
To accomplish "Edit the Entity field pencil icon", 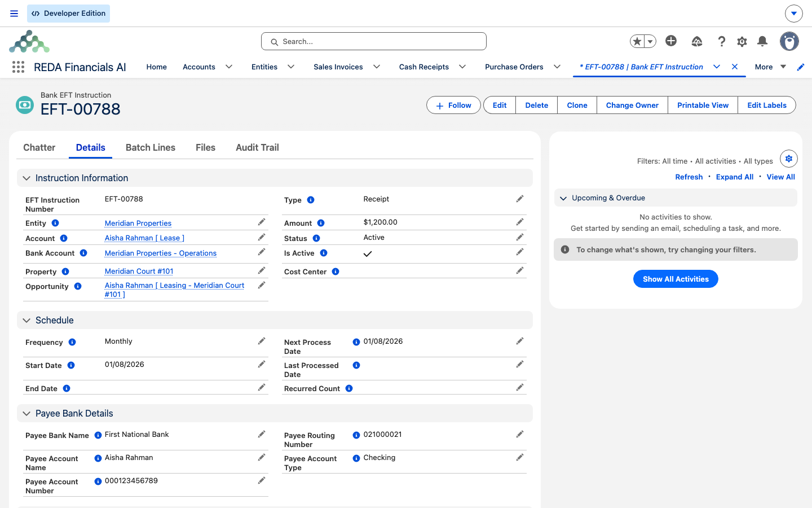I will (262, 222).
